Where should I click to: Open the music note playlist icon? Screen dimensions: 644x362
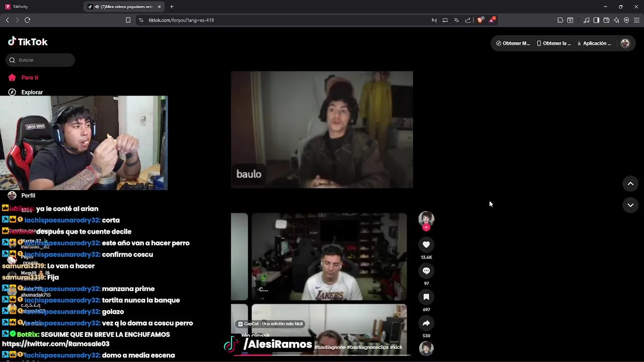tap(586, 20)
